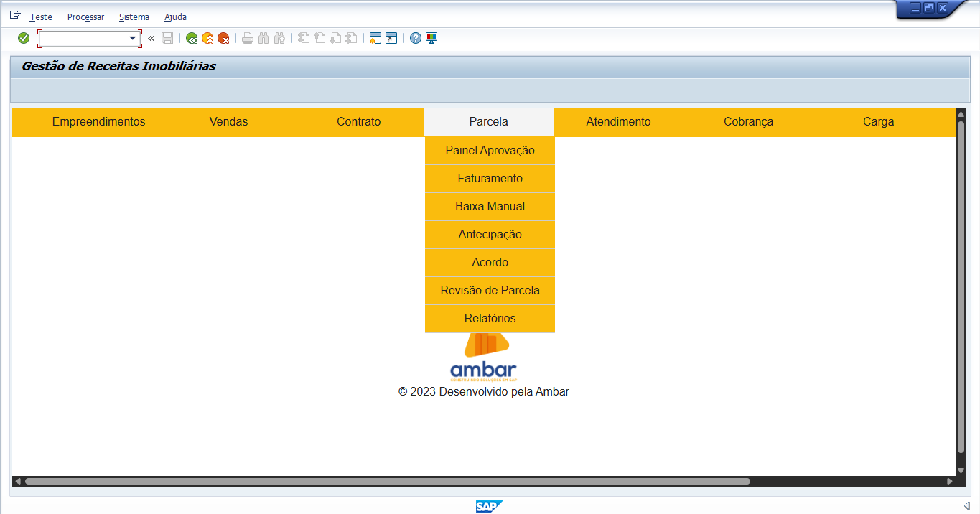Click the Generate Shortcut icon
This screenshot has width=980, height=514.
point(391,38)
